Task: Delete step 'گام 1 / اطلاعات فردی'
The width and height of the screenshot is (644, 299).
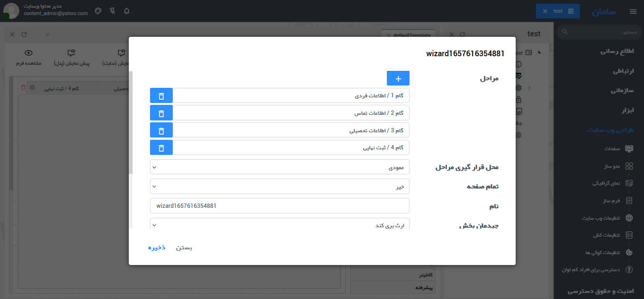Action: point(161,95)
